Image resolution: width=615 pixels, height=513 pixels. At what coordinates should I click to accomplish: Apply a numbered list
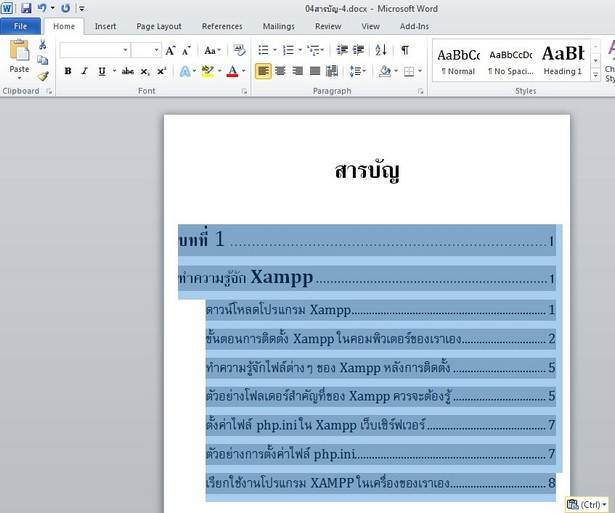tap(288, 50)
